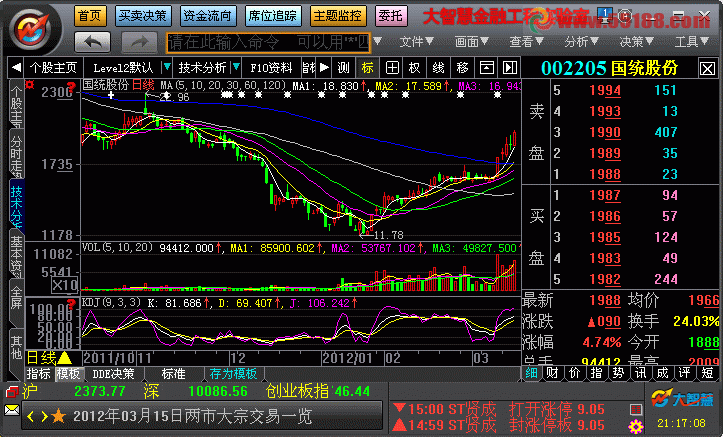Screen dimensions: 723x437
Task: Switch to the F10资料 tab
Action: [x=271, y=68]
